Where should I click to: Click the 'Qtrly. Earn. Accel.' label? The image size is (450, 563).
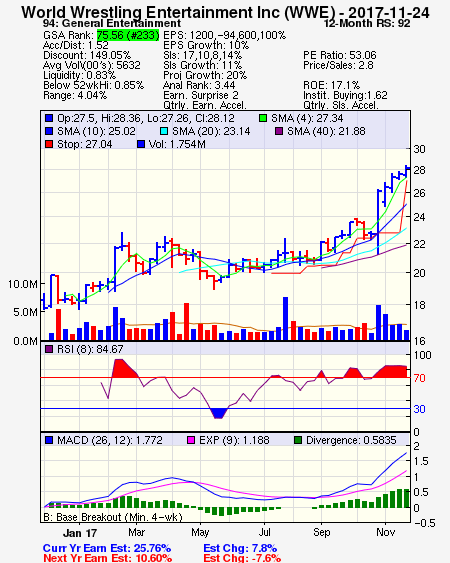pos(205,105)
